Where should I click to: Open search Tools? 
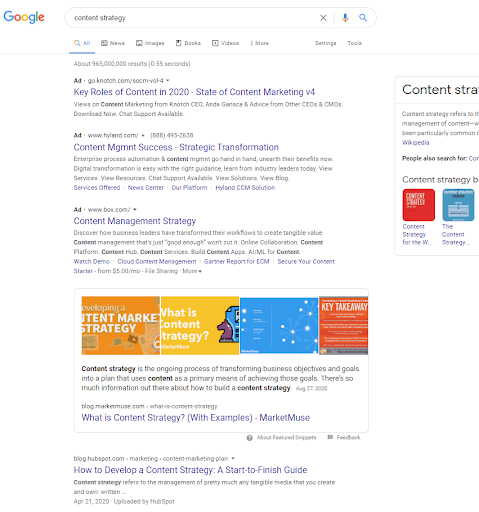pyautogui.click(x=354, y=43)
